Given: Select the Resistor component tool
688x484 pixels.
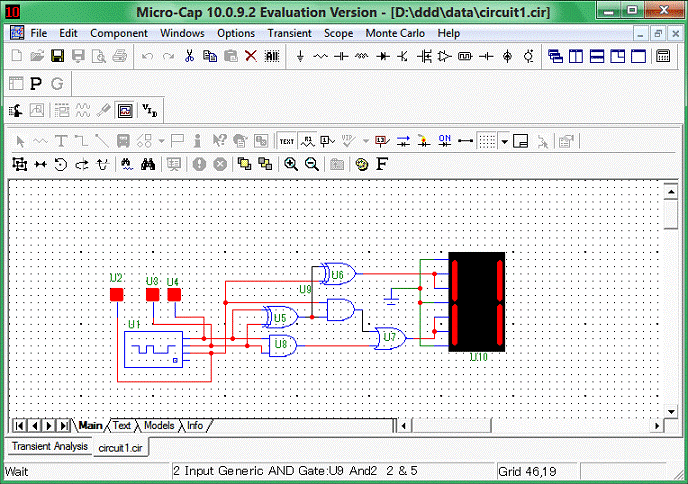Looking at the screenshot, I should [x=321, y=56].
